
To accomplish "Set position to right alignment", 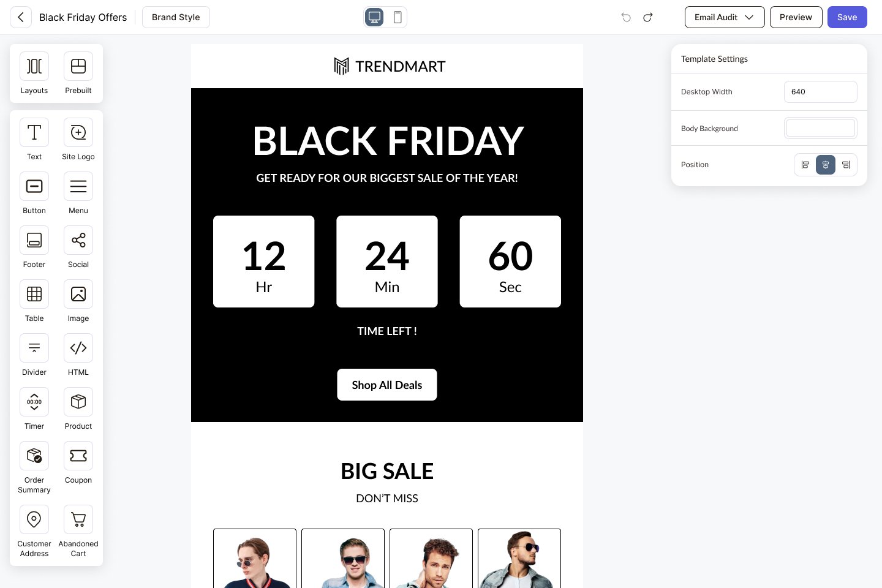I will (x=846, y=165).
